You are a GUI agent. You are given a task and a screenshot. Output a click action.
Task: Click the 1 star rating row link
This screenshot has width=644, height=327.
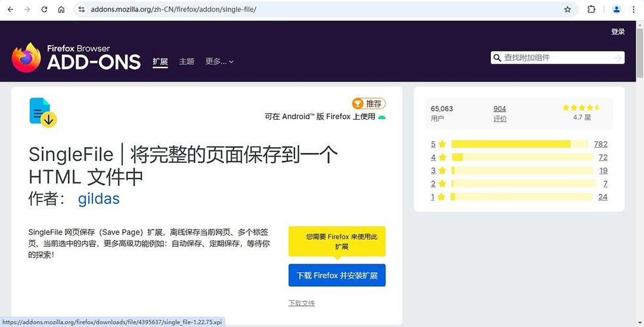click(x=438, y=197)
